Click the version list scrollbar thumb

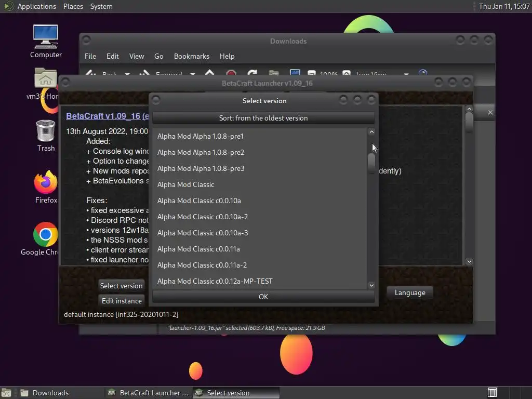pyautogui.click(x=371, y=163)
